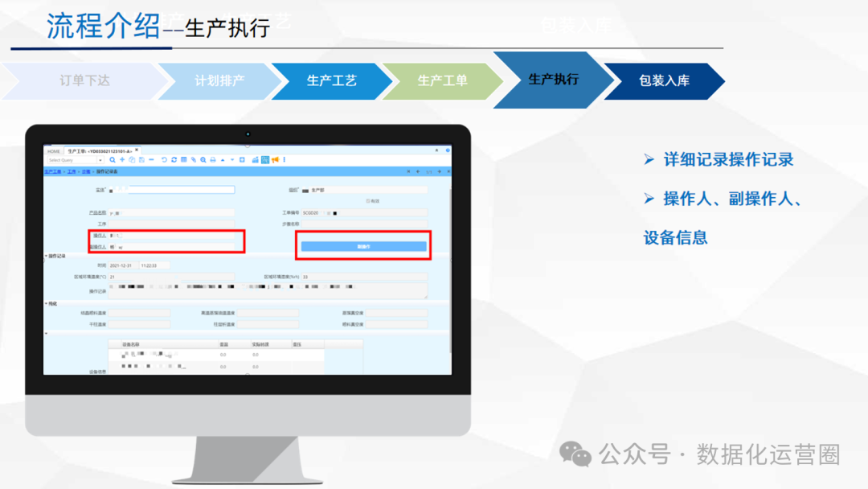Screen dimensions: 868x489
Task: Click the 设备名称 column header
Action: 170,344
